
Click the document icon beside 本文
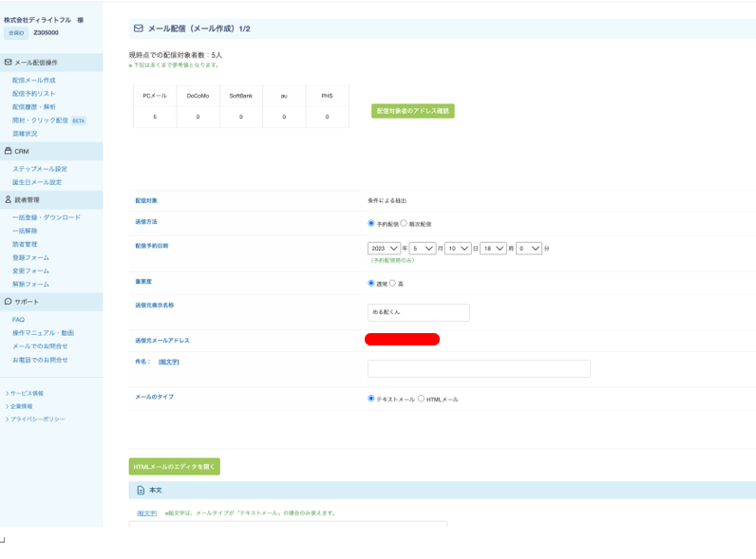pos(139,490)
